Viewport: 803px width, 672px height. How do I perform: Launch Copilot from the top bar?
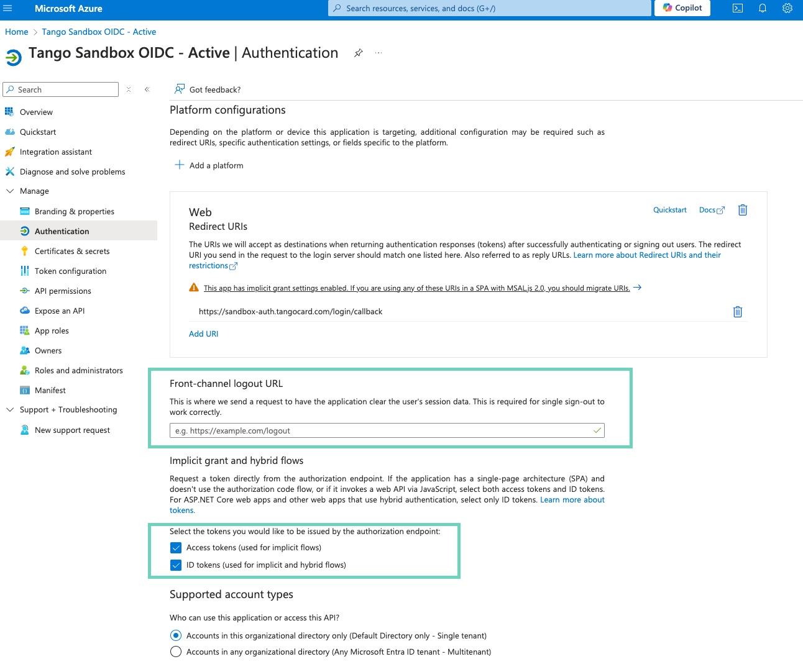coord(682,8)
